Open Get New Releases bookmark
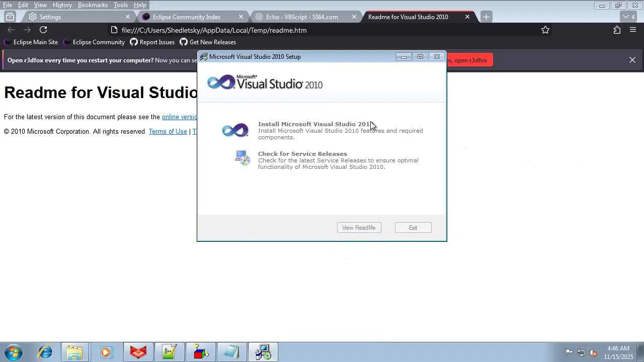Image resolution: width=644 pixels, height=362 pixels. [x=208, y=42]
